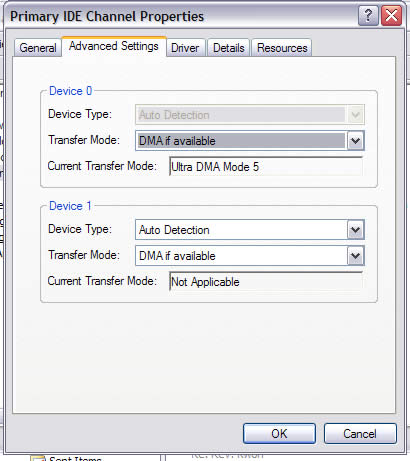Click the Cancel button
Screen dimensions: 410x461
tap(360, 434)
